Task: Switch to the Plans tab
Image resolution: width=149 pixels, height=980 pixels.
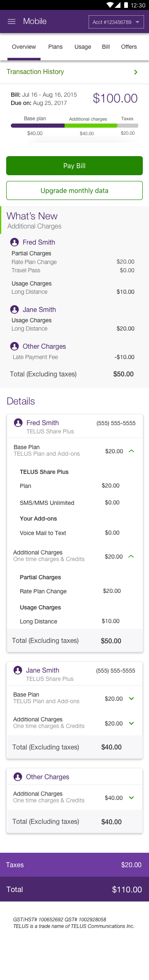Action: coord(55,47)
